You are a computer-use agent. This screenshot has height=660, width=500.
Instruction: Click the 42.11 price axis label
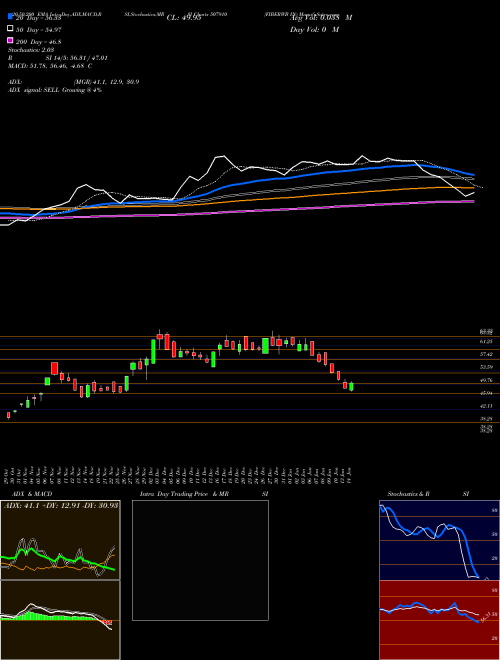pyautogui.click(x=486, y=406)
